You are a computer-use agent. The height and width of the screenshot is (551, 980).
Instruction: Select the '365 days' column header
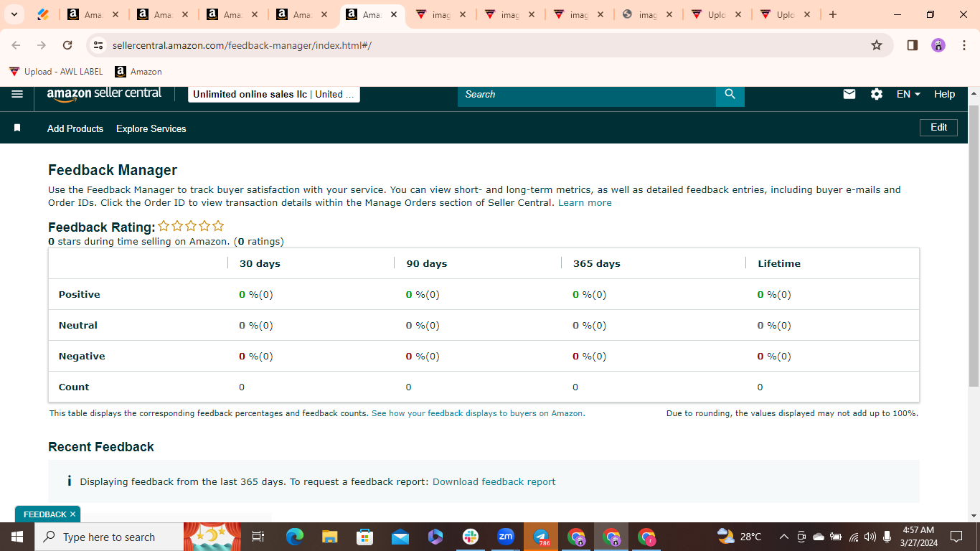(597, 263)
